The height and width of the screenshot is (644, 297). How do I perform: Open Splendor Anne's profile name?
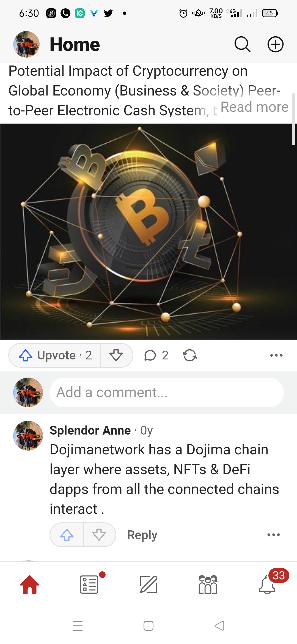coord(90,430)
